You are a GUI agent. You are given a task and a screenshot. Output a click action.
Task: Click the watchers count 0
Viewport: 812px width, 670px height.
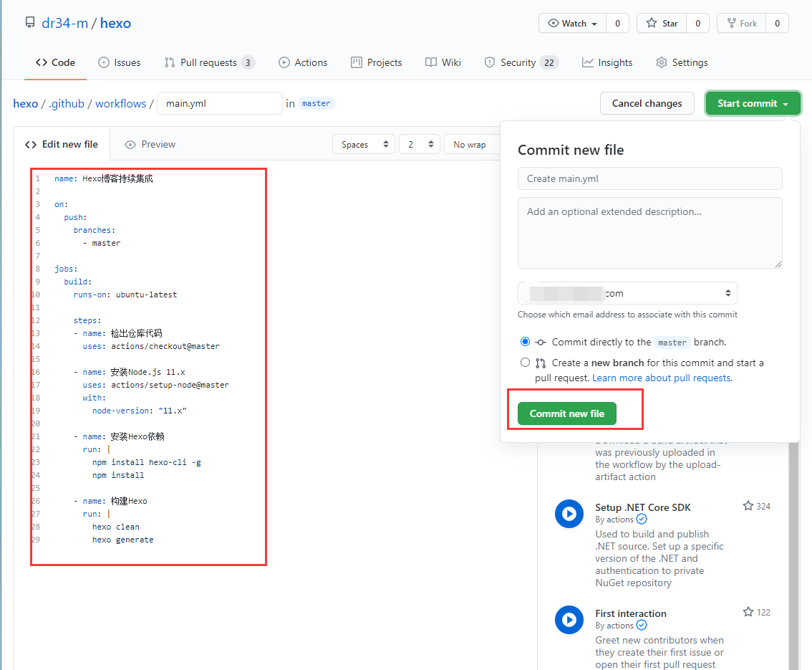tap(617, 24)
